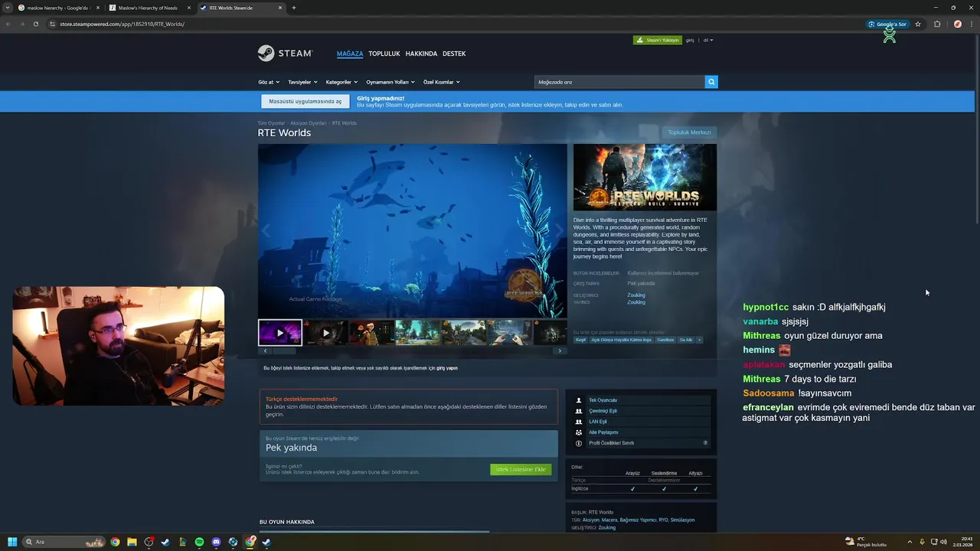The height and width of the screenshot is (551, 980).
Task: Click the Su Altı tag
Action: click(x=685, y=340)
